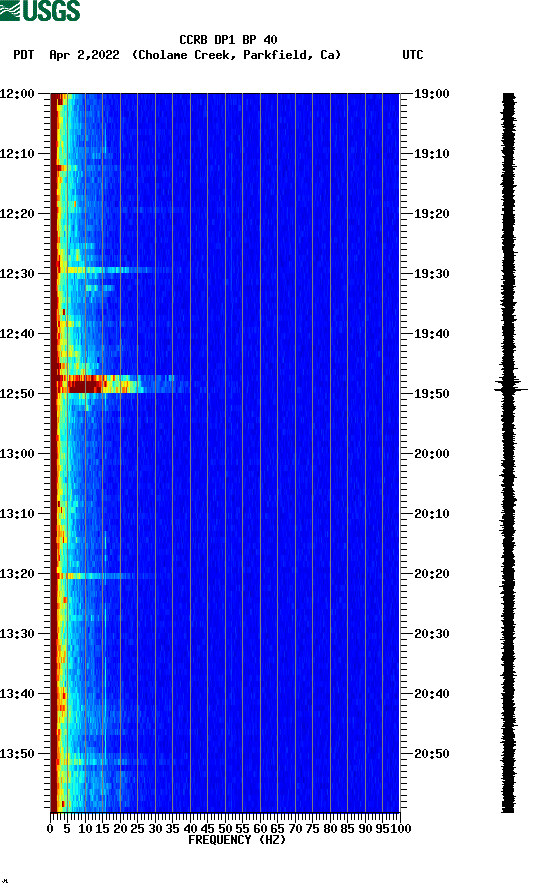Click the low-frequency red column at 12:00
Screen dimensions: 552x892
click(57, 100)
